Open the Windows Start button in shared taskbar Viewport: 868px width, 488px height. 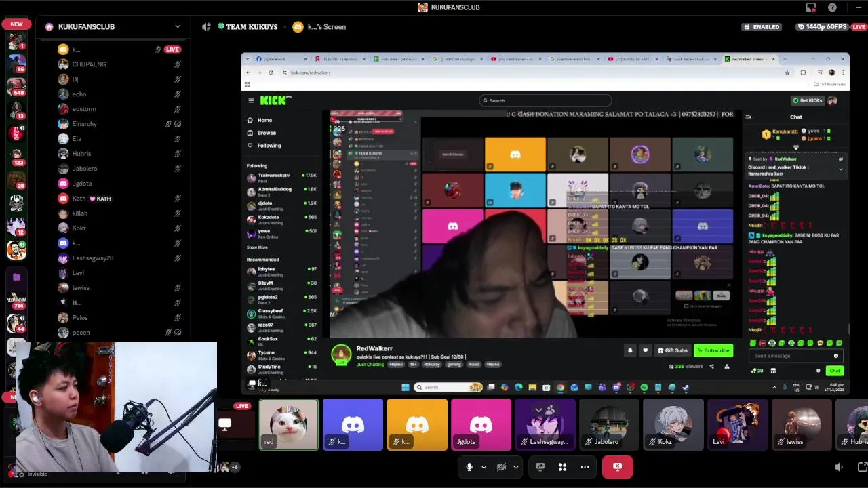pos(406,388)
